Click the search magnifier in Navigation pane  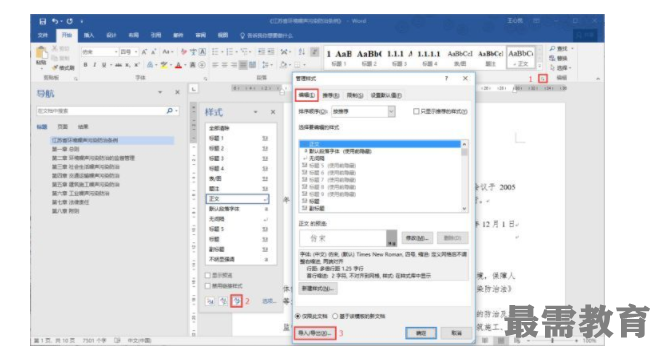169,111
